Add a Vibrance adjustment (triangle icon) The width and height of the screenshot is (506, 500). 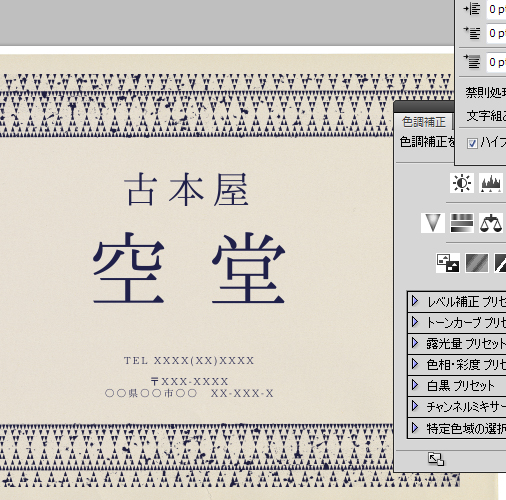(x=433, y=223)
